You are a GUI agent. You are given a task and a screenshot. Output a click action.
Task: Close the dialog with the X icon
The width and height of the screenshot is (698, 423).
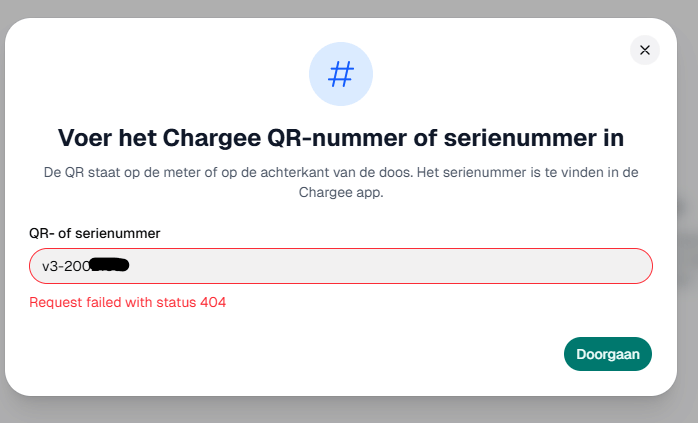(645, 50)
